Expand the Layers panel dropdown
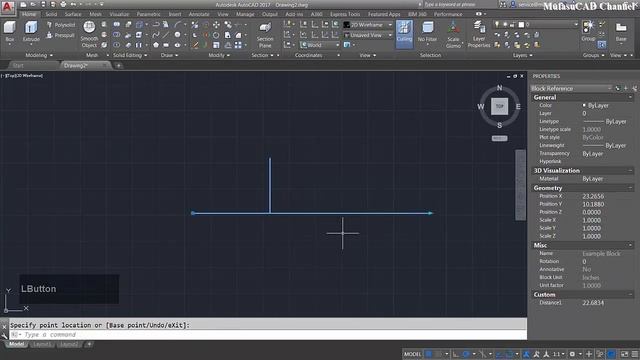Viewport: 640px width, 360px height. point(522,55)
